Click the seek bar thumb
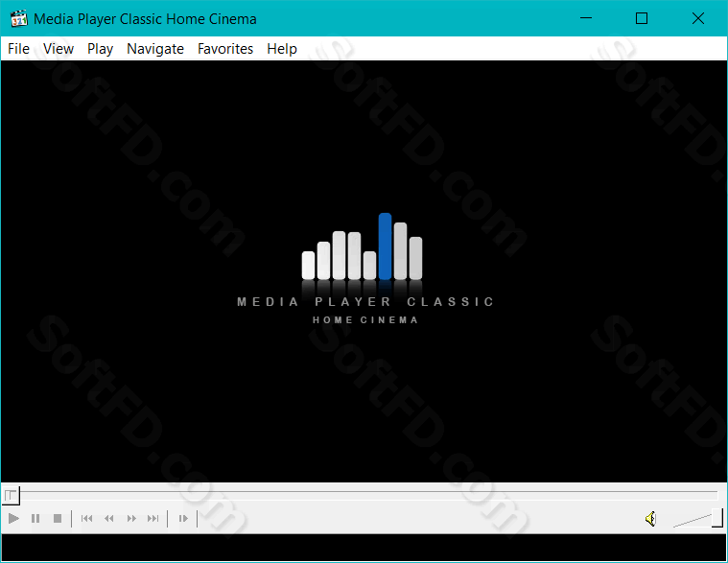This screenshot has height=563, width=728. point(11,495)
